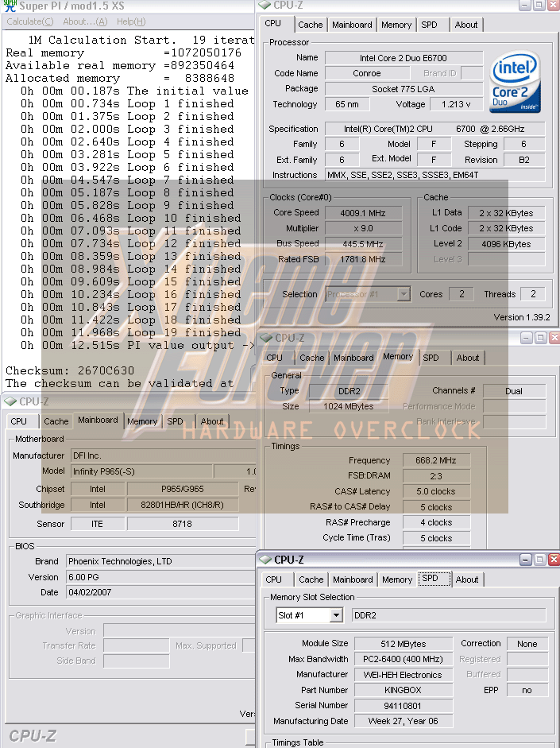Click the Package value 'Socket 775 LGA'

click(x=404, y=89)
